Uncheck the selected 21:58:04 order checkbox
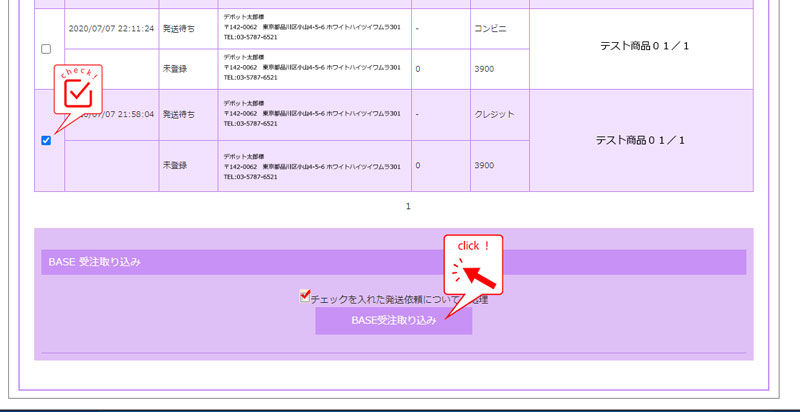The image size is (800, 412). pos(46,140)
